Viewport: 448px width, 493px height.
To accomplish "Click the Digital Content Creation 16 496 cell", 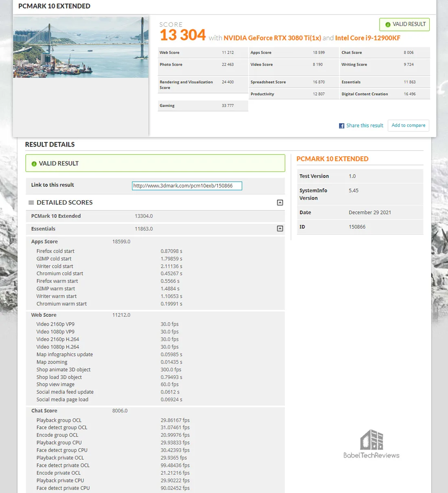I will (x=384, y=94).
